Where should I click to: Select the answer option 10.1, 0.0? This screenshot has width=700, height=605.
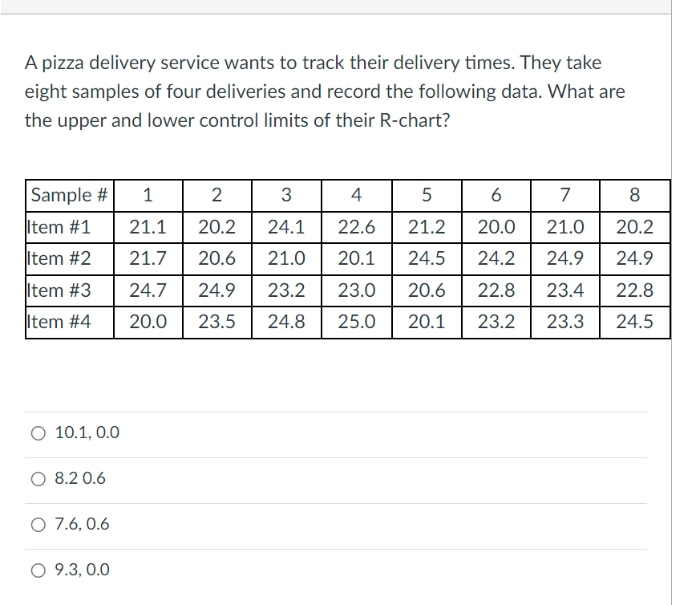coord(87,432)
